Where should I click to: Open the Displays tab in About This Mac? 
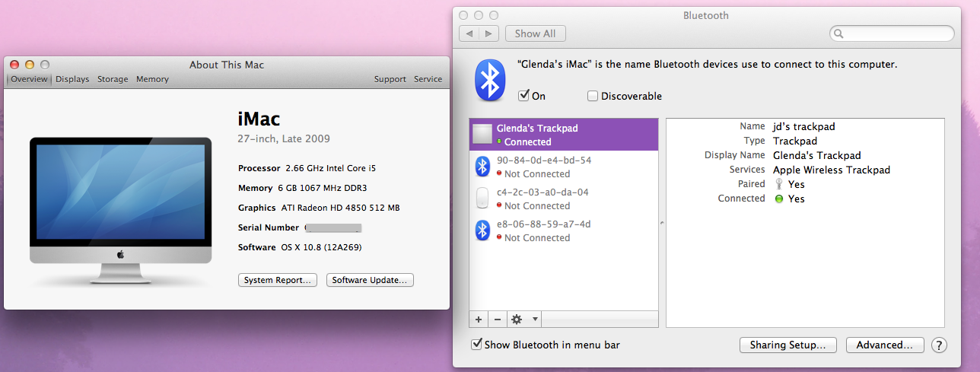[72, 79]
